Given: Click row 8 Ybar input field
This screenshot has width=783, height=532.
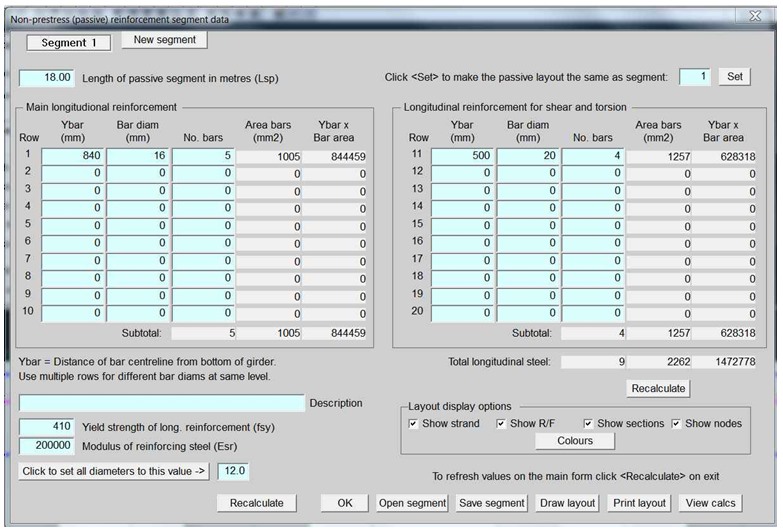Looking at the screenshot, I should pos(72,278).
